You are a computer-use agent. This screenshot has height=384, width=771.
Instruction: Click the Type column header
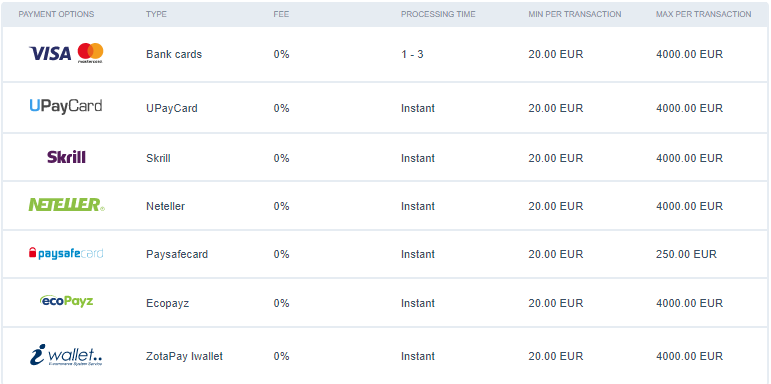(x=156, y=14)
